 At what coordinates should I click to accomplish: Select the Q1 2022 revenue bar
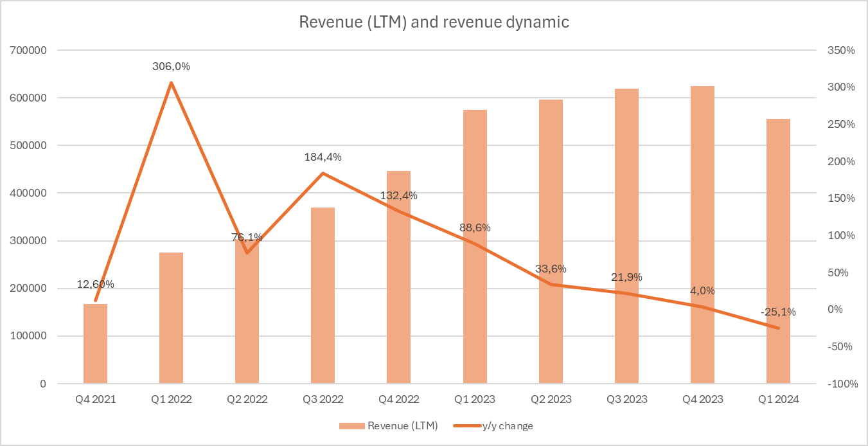pos(172,318)
